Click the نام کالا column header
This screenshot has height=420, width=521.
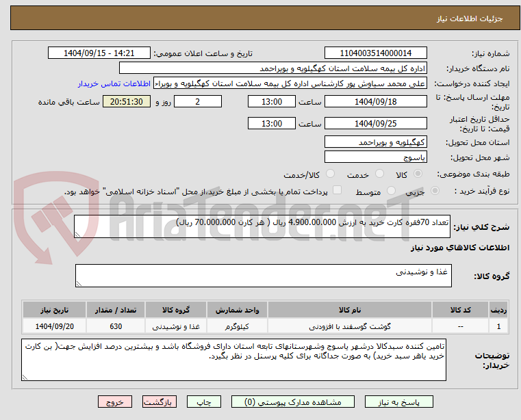click(x=350, y=310)
